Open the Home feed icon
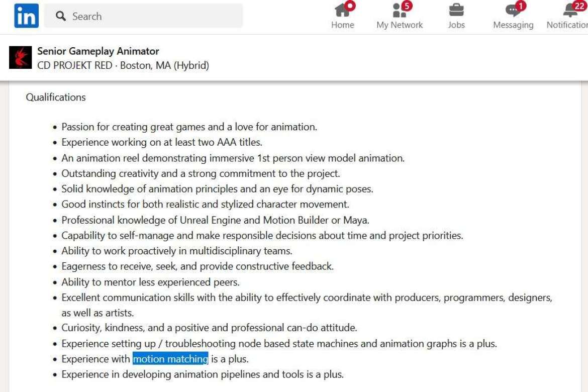Viewport: 588px width, 392px height. click(342, 10)
